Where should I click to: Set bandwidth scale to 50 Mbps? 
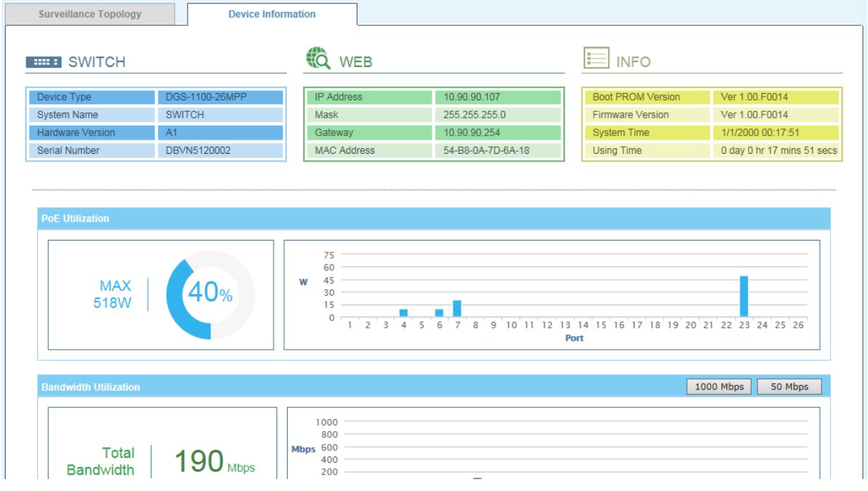point(789,387)
